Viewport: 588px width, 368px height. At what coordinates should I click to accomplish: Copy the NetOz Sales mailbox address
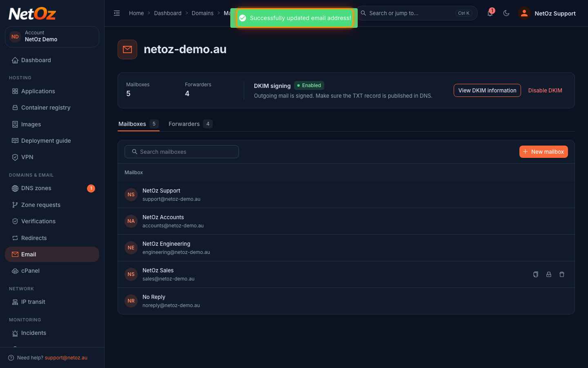point(536,274)
